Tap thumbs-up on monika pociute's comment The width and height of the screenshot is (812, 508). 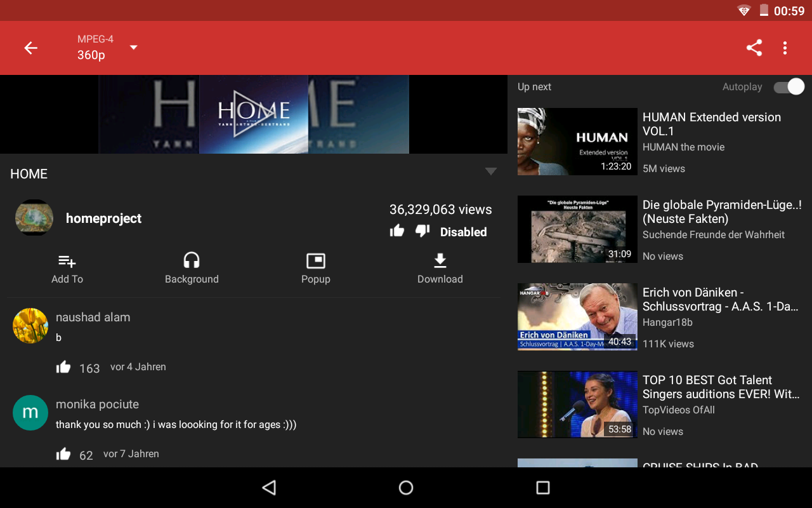click(x=63, y=453)
